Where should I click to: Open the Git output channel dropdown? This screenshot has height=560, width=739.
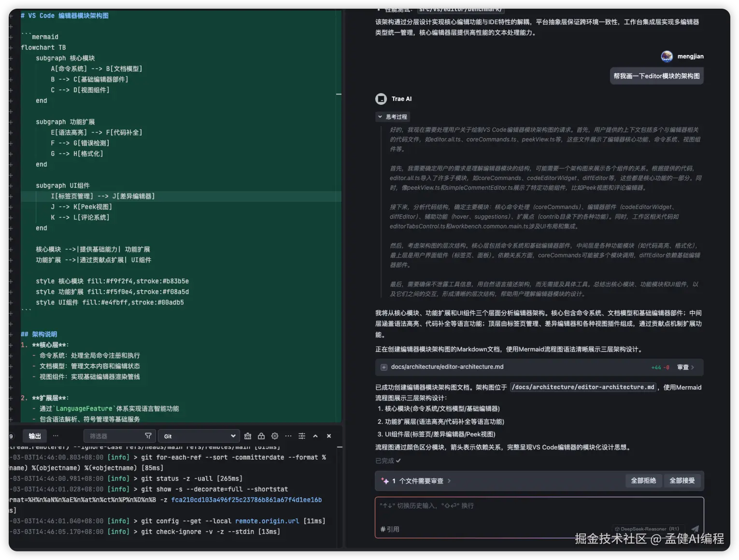[x=199, y=436]
